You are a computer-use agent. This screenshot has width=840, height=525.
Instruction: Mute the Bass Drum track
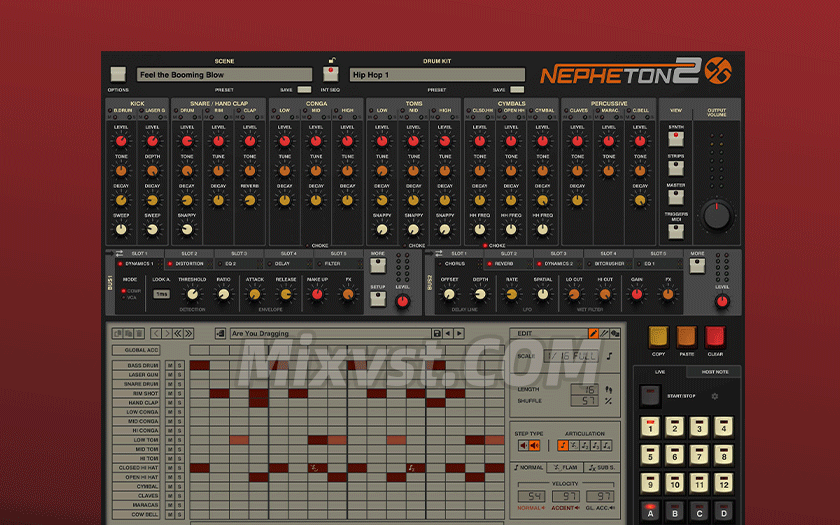169,366
